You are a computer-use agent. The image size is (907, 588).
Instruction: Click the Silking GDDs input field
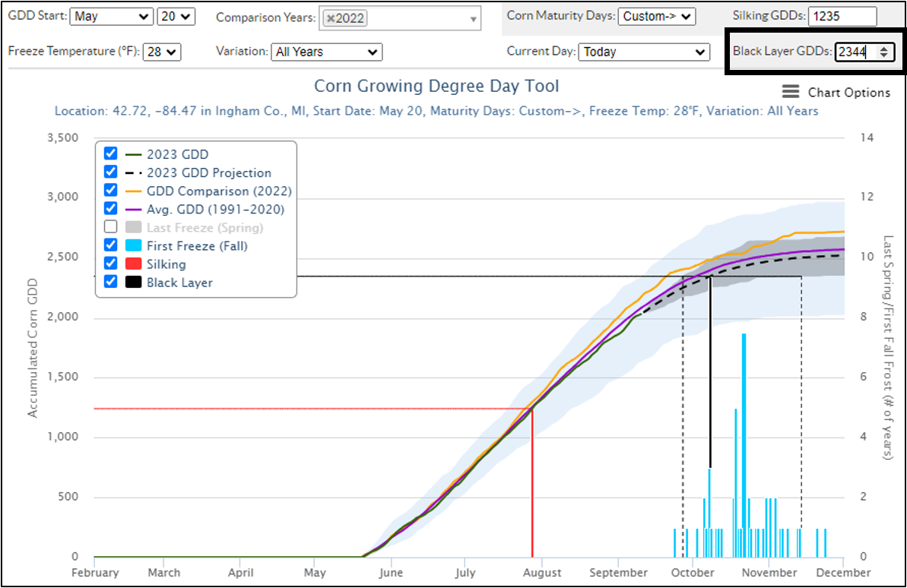pyautogui.click(x=842, y=15)
